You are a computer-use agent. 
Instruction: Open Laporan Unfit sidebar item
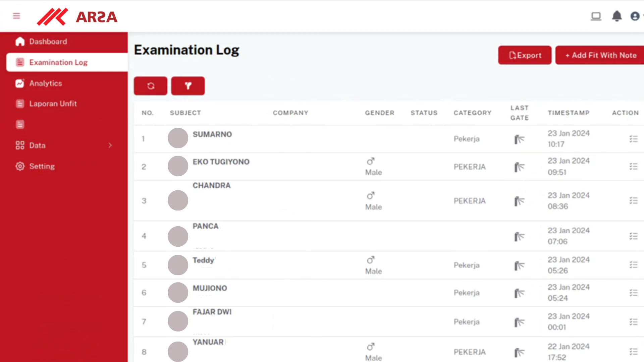click(x=53, y=104)
